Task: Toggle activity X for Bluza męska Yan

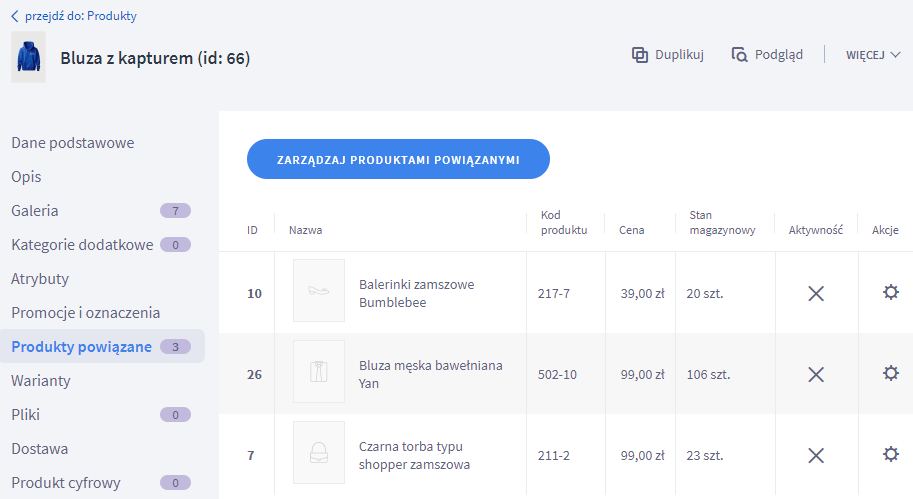Action: click(816, 374)
